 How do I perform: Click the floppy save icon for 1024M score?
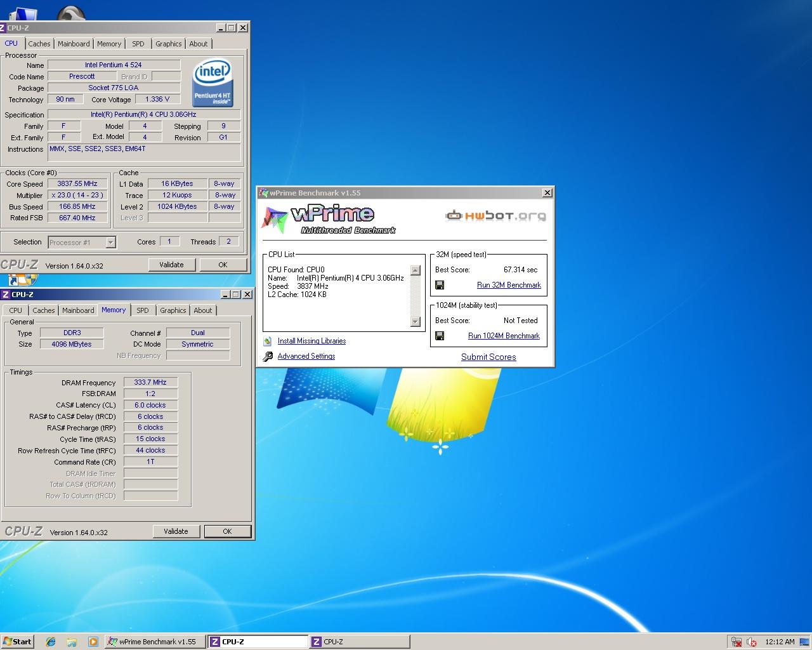(x=440, y=336)
